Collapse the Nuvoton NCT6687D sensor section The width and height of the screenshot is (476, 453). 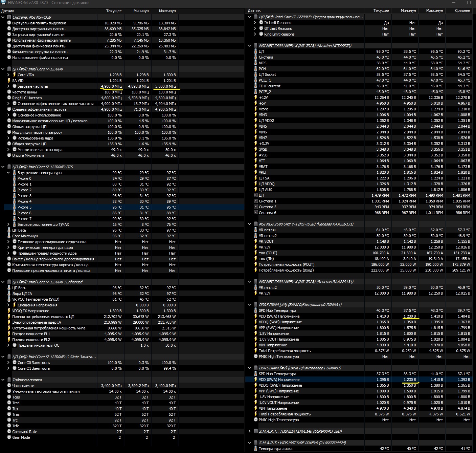coord(250,46)
